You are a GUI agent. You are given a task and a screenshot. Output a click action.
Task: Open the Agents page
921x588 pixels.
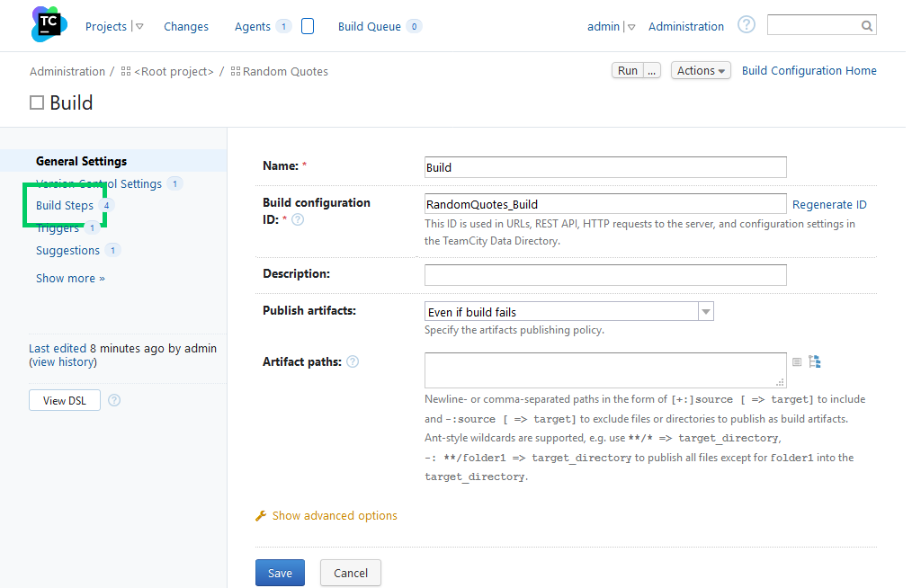click(253, 26)
